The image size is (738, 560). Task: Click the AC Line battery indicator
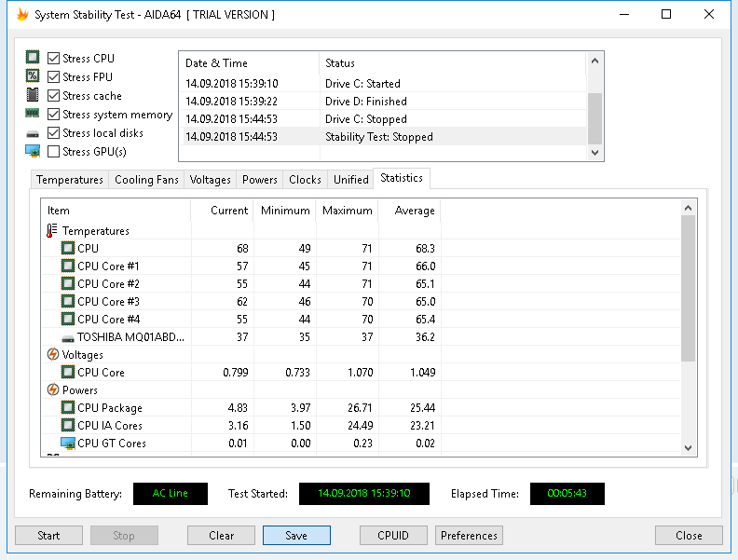pyautogui.click(x=171, y=494)
